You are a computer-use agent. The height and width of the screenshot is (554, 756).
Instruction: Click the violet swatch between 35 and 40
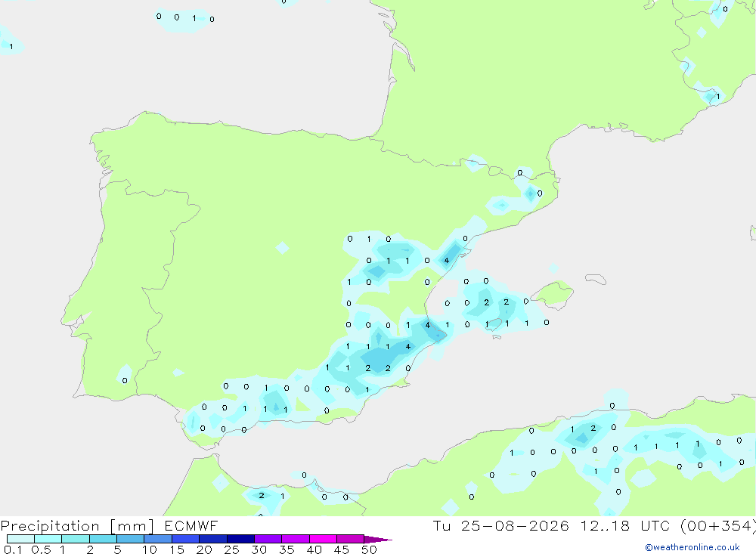pyautogui.click(x=296, y=539)
